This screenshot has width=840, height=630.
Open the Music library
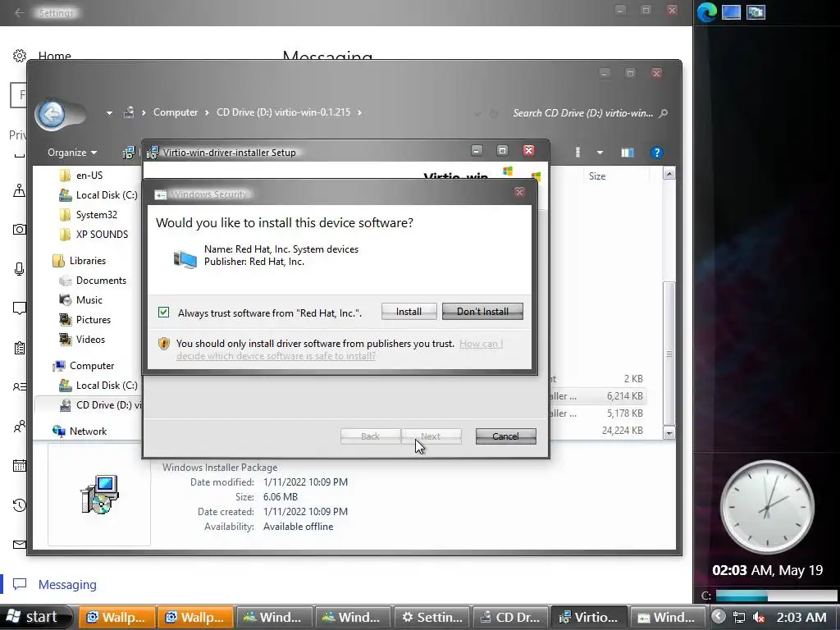tap(80, 300)
